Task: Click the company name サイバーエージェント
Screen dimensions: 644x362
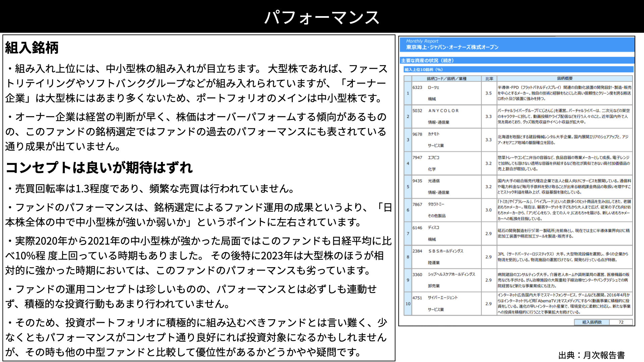Action: (442, 298)
